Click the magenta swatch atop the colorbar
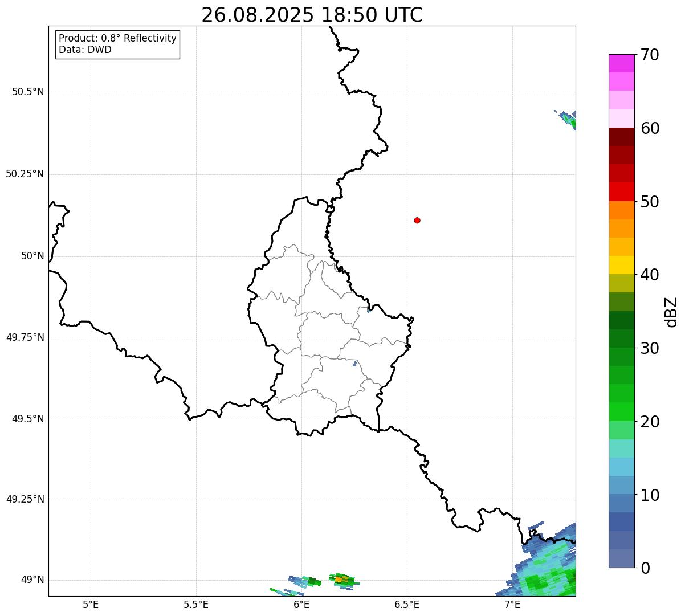The image size is (685, 616). (621, 63)
